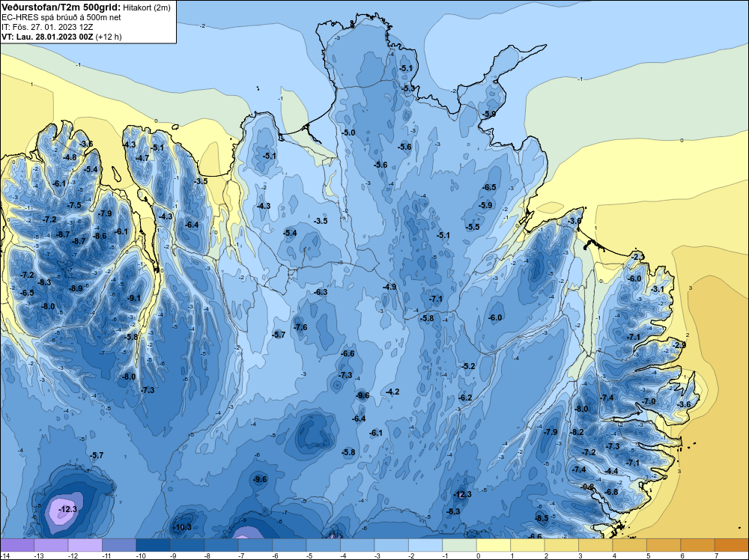Click the -7.5 temperature label
Screen dimensions: 749x560
[x=74, y=205]
